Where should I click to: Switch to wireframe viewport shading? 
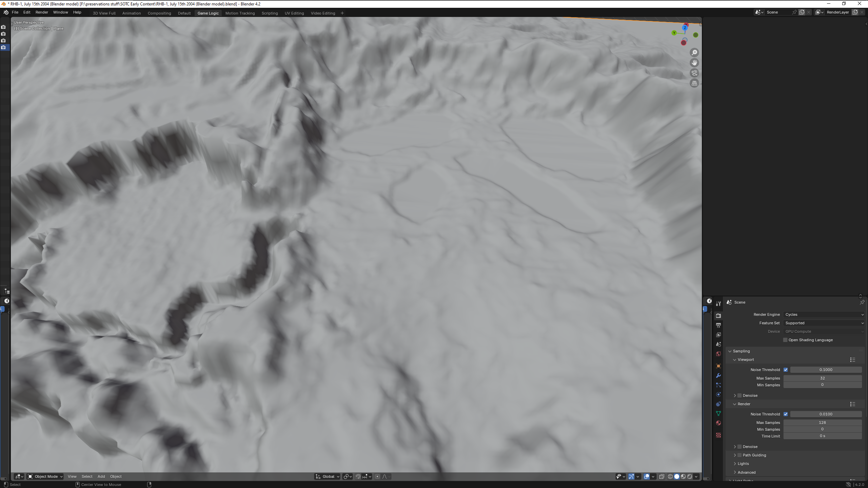670,476
